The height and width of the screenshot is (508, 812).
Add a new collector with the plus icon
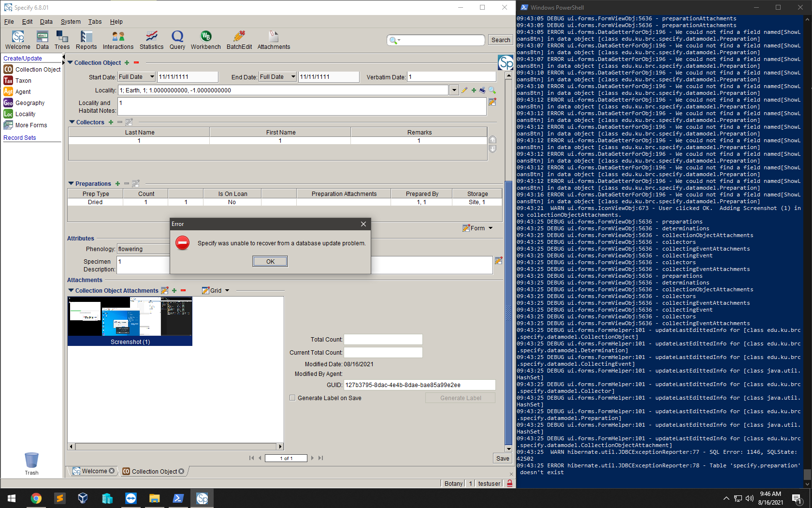(111, 122)
